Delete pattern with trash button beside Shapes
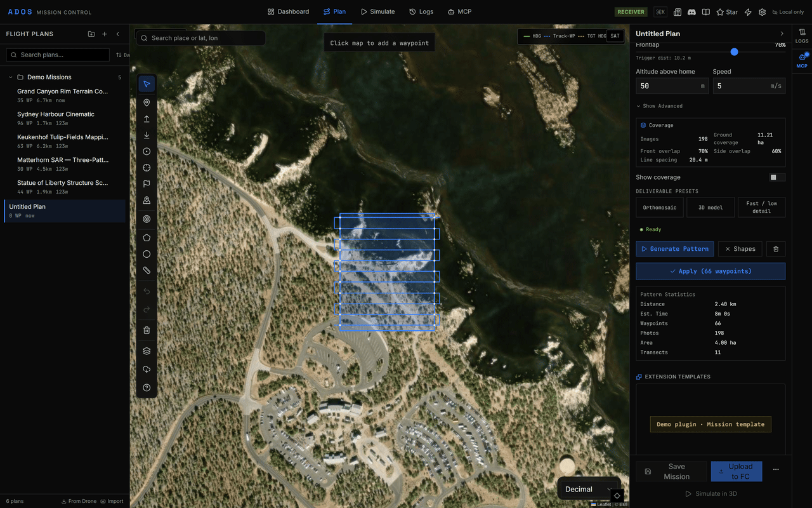 coord(776,249)
